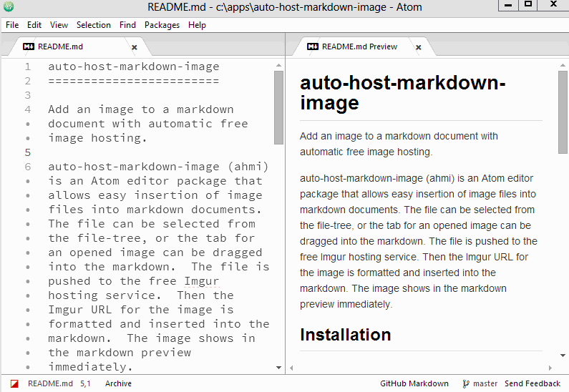Click line number 4 in gutter
The width and height of the screenshot is (569, 392).
coord(28,109)
